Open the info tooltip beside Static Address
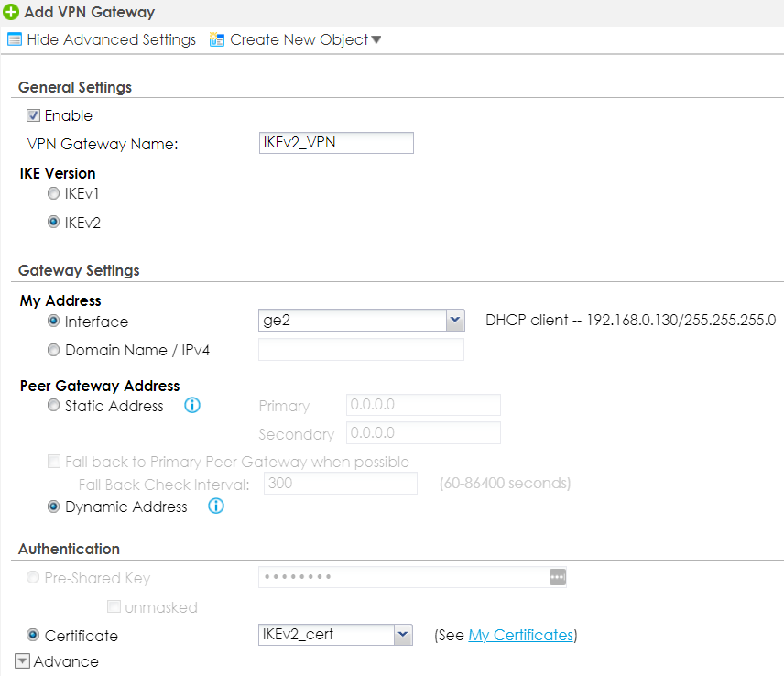 tap(192, 405)
